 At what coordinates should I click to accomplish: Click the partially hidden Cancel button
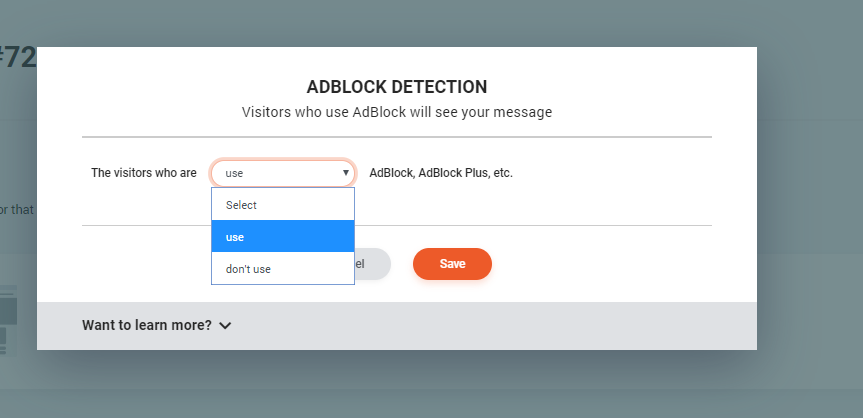click(373, 264)
